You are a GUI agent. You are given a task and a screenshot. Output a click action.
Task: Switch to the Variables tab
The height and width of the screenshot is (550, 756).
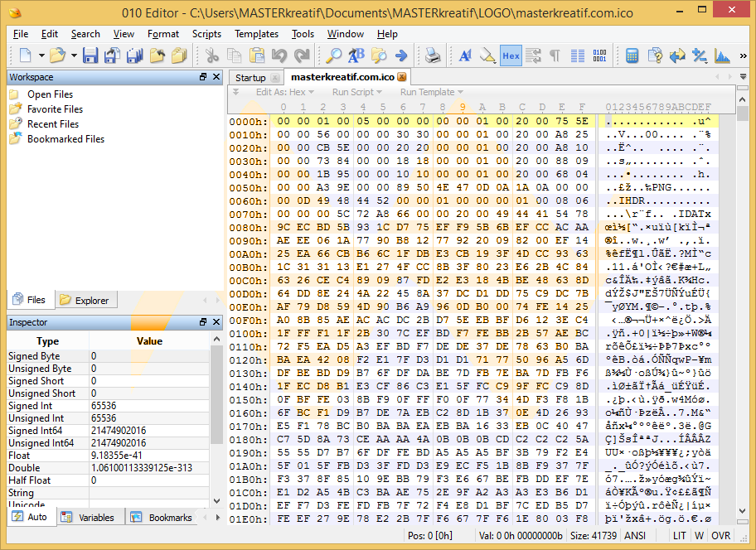90,517
